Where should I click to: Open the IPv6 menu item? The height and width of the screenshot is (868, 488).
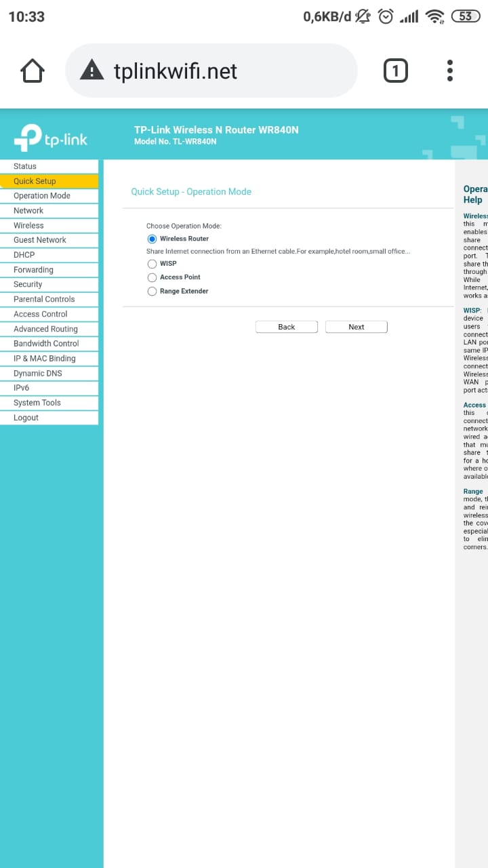49,388
